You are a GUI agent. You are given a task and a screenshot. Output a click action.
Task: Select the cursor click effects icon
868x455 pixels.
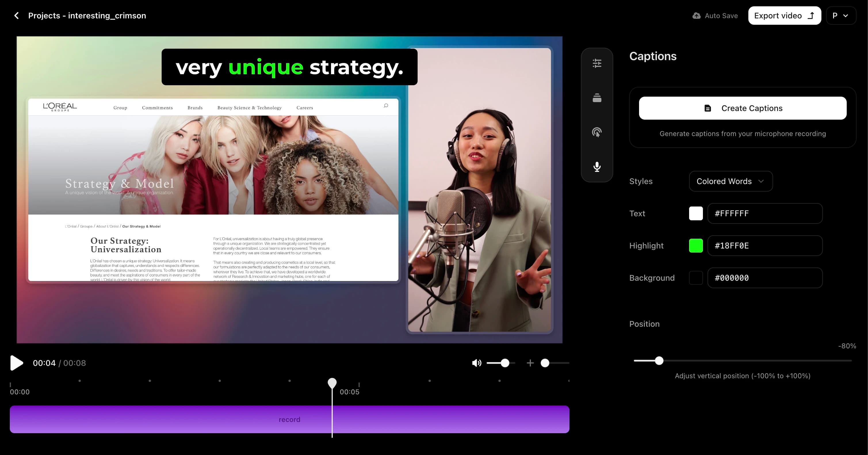(x=597, y=133)
